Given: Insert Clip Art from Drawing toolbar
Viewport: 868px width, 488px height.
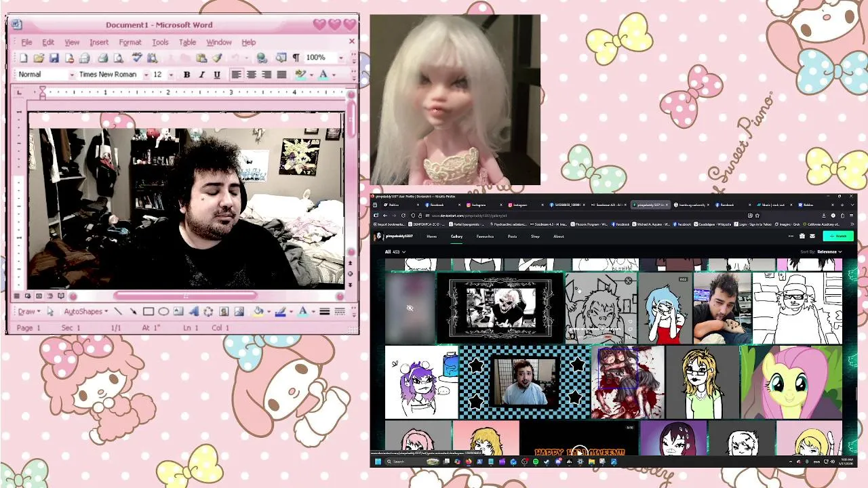Looking at the screenshot, I should [x=224, y=312].
